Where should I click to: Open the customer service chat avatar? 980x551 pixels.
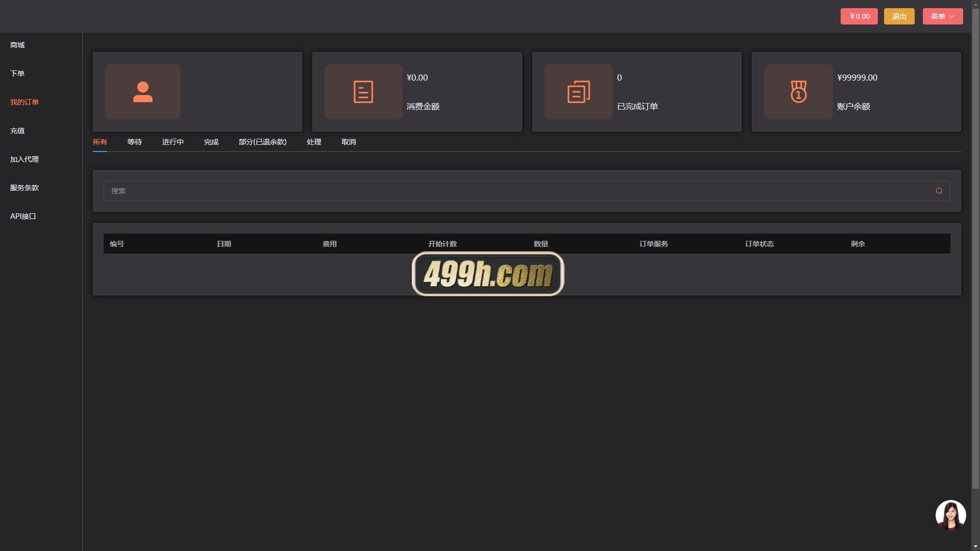(950, 515)
